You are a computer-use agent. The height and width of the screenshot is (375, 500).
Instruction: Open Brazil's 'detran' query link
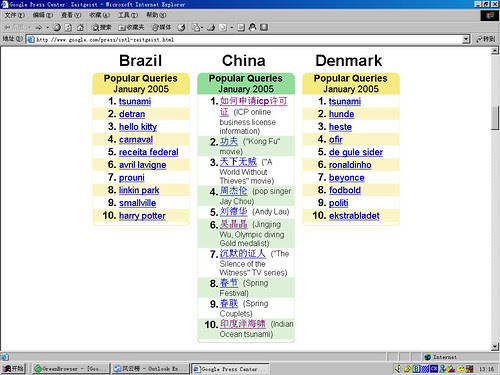[132, 114]
